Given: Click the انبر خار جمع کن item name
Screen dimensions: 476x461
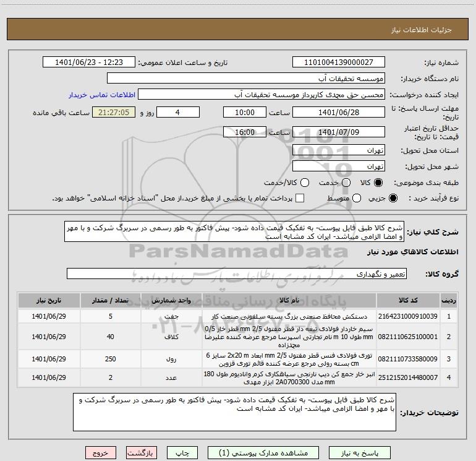Looking at the screenshot, I should (x=289, y=377).
